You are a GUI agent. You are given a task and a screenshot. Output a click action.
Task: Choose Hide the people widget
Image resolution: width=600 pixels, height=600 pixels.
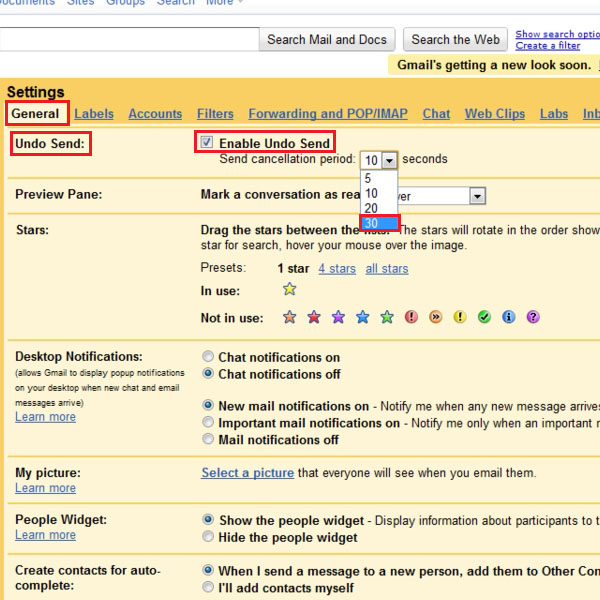208,536
